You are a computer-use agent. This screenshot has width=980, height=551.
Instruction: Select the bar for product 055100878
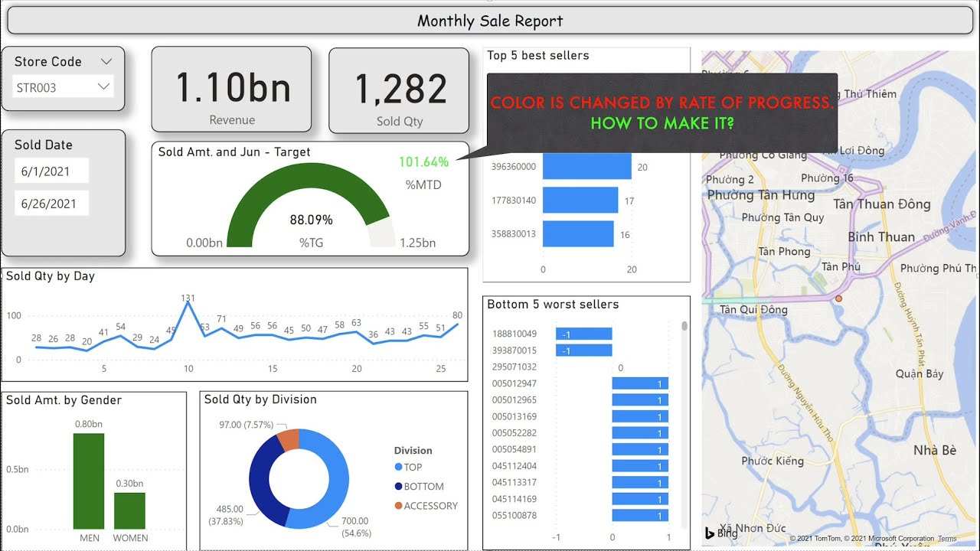point(641,515)
